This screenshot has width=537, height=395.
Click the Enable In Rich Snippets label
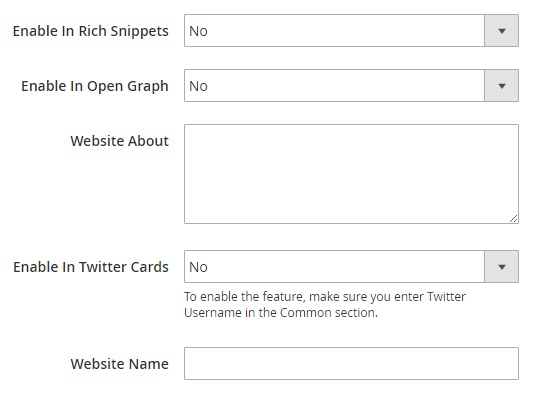(x=91, y=31)
